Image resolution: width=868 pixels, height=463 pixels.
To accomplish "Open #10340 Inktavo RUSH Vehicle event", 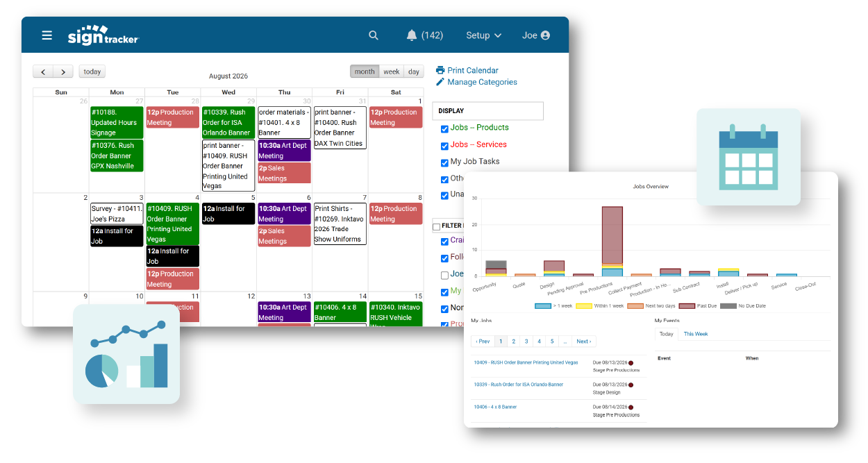I will pos(396,314).
